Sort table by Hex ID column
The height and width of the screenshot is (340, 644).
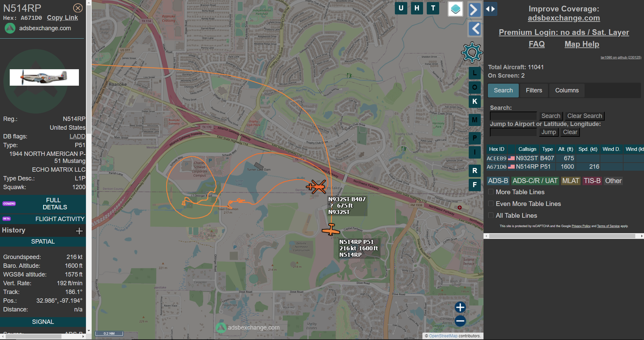(497, 149)
